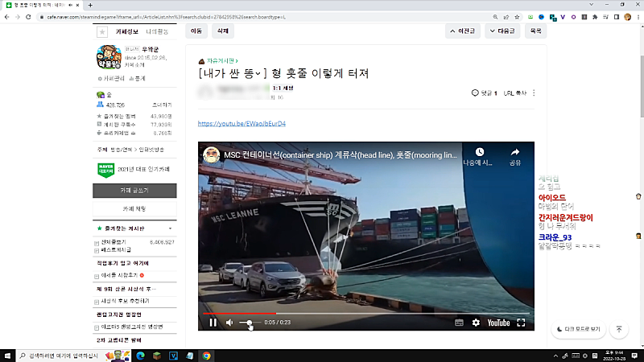This screenshot has height=362, width=644.
Task: Open the Windows Start menu
Action: pyautogui.click(x=7, y=356)
